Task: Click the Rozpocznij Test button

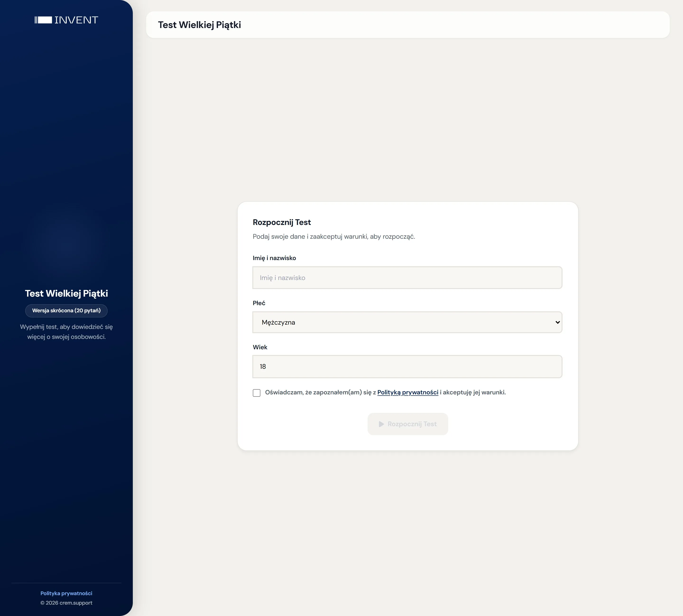Action: 408,424
